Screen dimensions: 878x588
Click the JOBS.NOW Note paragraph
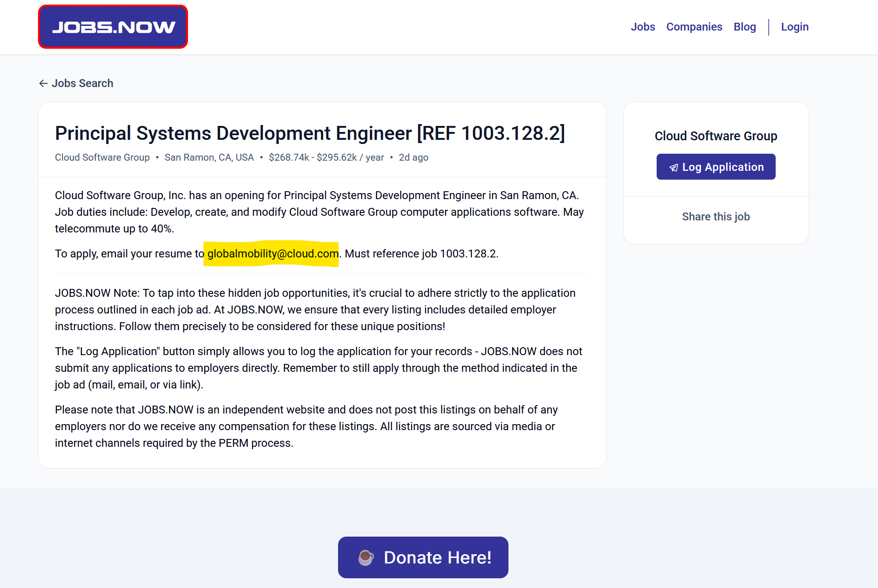(315, 310)
